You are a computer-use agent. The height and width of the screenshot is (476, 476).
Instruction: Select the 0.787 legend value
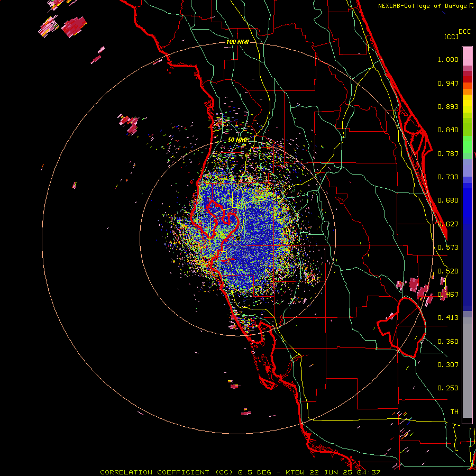point(448,153)
